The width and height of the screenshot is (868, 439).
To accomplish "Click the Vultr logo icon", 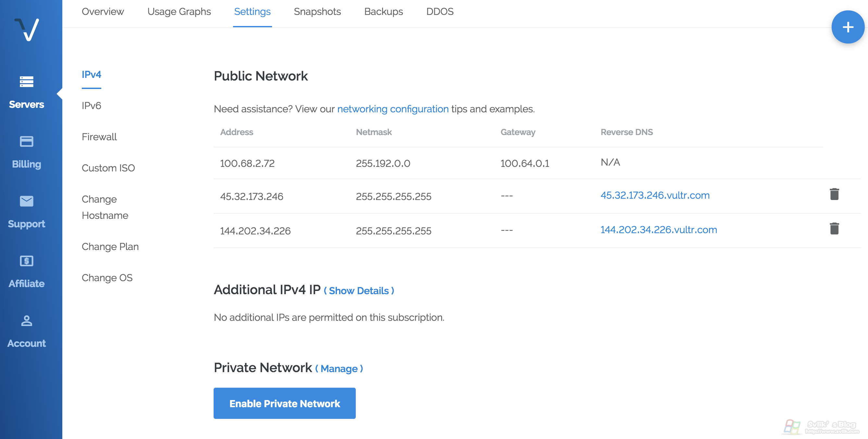I will [x=27, y=30].
